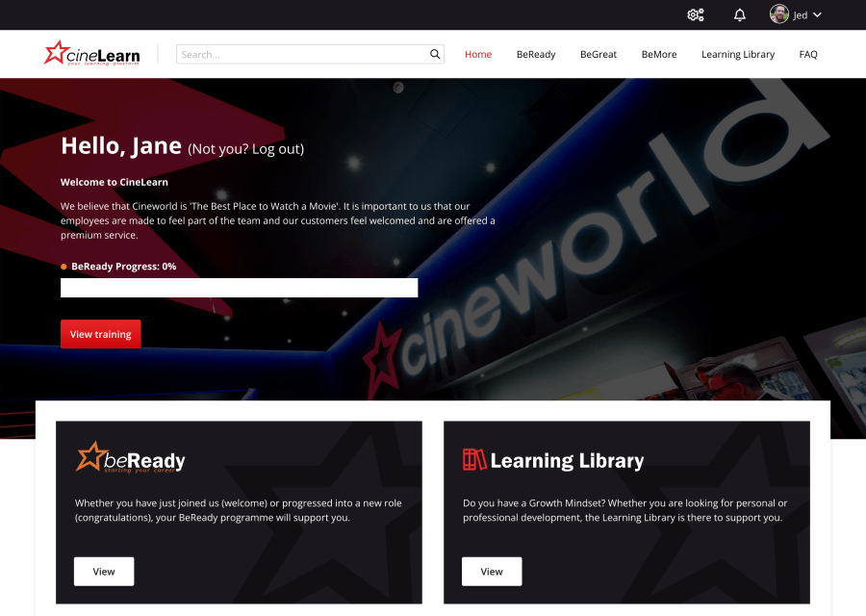Open the FAQ page
The width and height of the screenshot is (866, 616).
(808, 54)
